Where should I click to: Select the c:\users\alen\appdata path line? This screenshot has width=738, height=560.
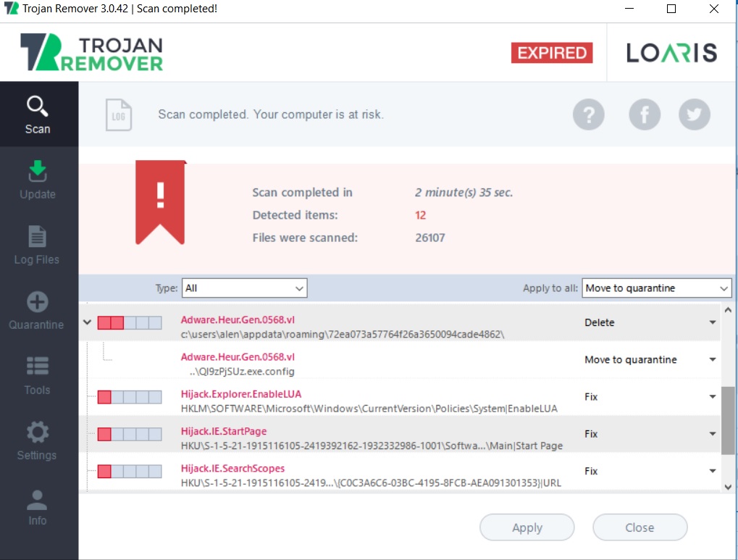coord(342,335)
